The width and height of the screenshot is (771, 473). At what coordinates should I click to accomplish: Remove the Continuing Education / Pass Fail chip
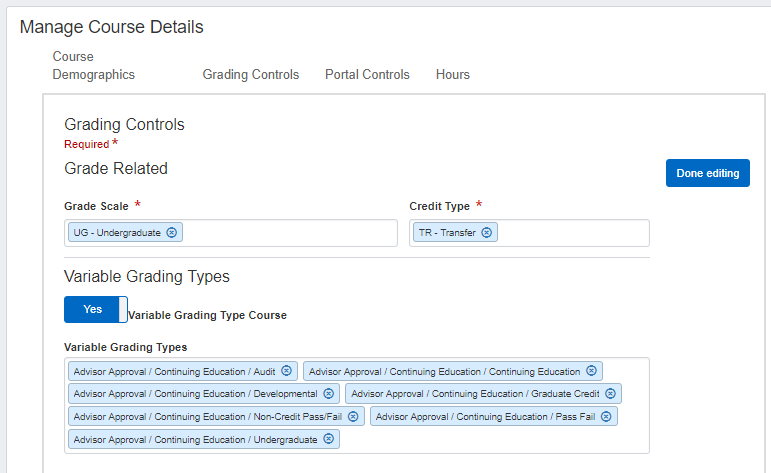click(x=606, y=416)
